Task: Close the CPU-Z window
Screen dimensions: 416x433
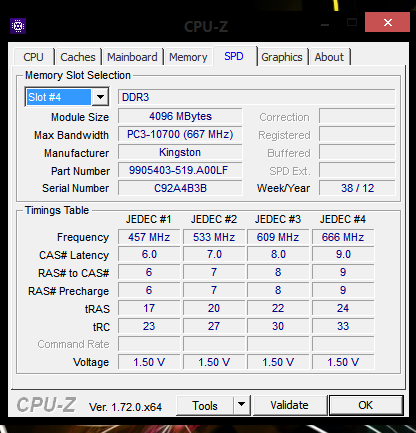Action: pyautogui.click(x=387, y=22)
